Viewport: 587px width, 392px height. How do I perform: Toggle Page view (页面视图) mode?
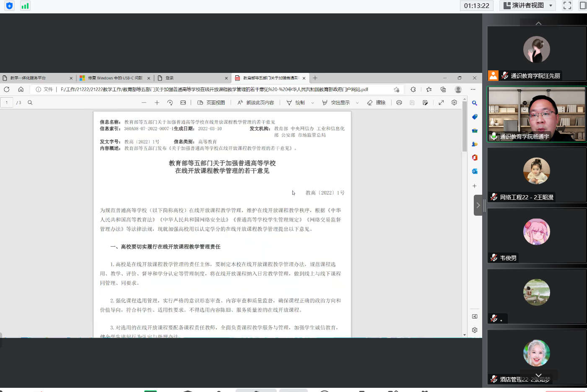(211, 103)
